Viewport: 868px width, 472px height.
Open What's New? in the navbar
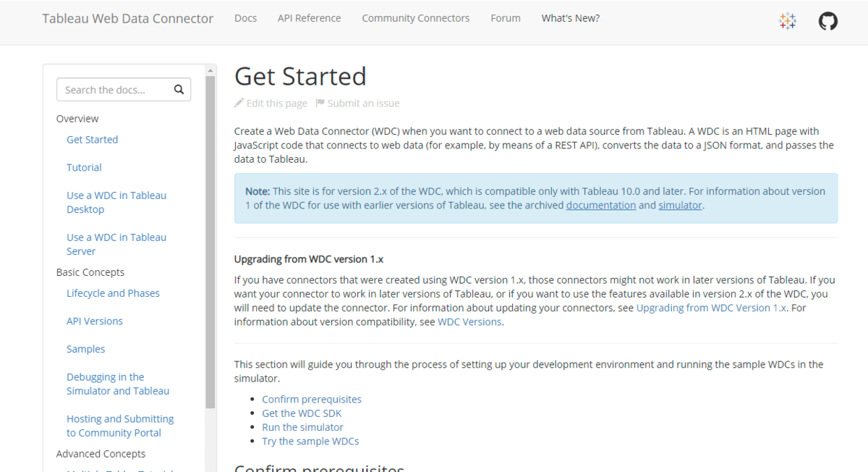pos(571,18)
